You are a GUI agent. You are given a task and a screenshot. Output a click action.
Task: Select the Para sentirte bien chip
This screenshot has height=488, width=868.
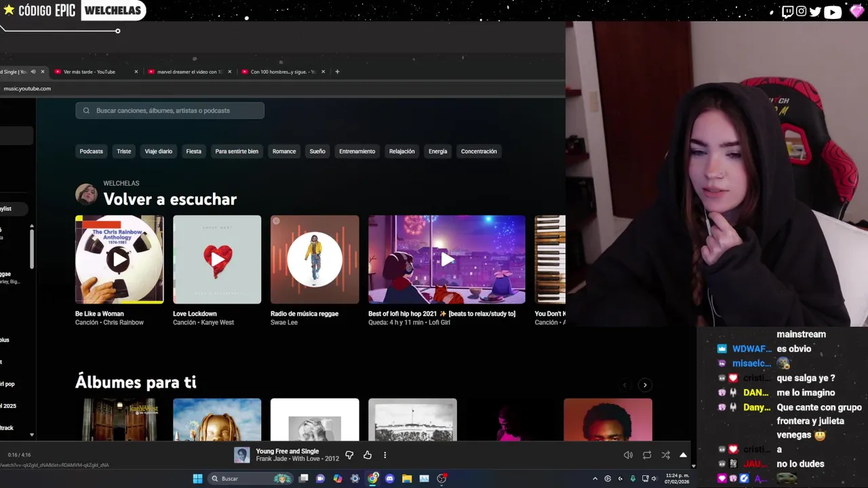pyautogui.click(x=237, y=151)
